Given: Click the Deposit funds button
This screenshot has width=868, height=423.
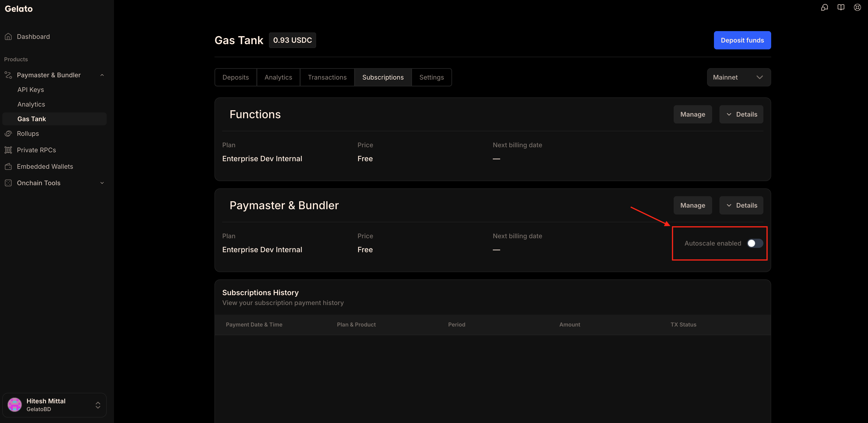Looking at the screenshot, I should point(742,40).
